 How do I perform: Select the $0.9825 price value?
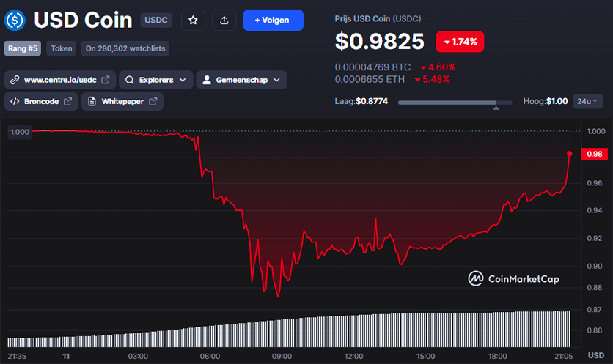pos(379,42)
